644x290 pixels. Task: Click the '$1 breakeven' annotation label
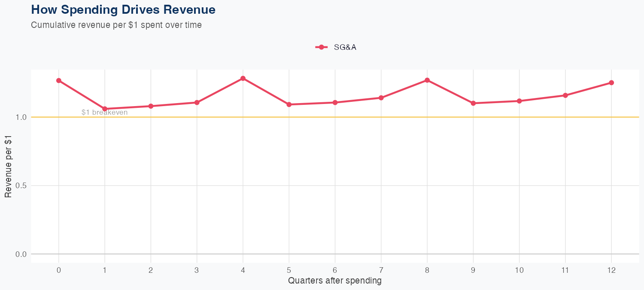(x=104, y=113)
